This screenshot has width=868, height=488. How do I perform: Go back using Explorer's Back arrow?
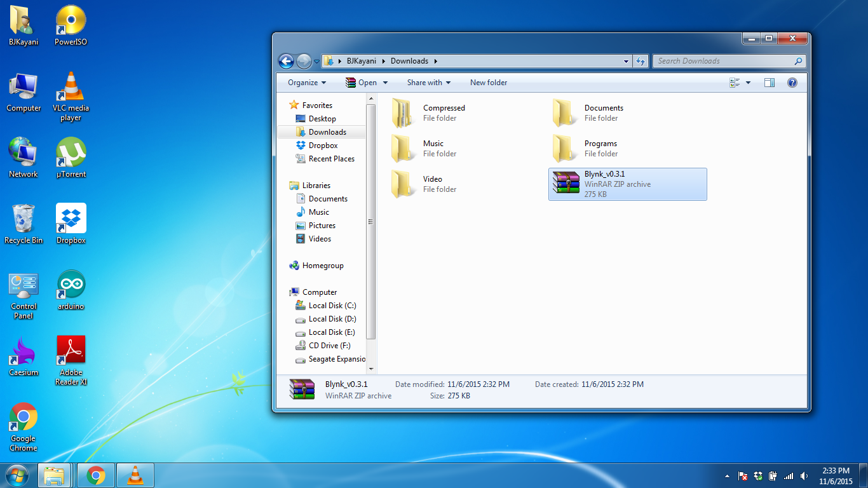tap(287, 61)
